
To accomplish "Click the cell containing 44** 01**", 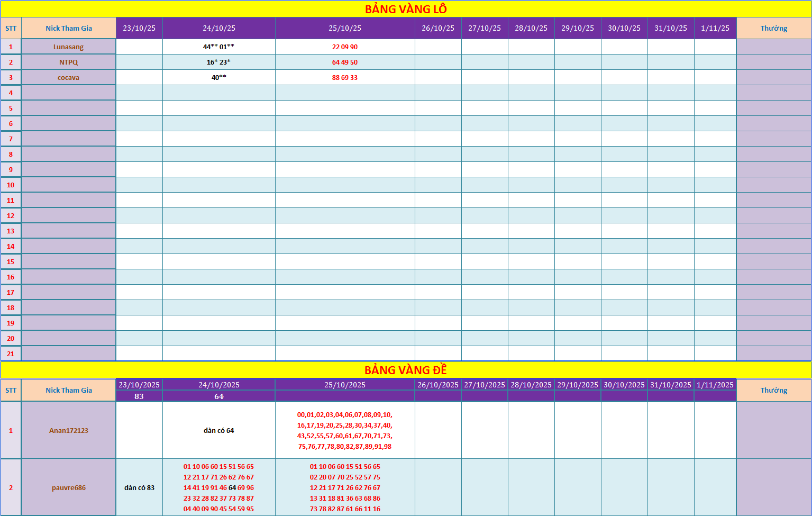I will pyautogui.click(x=218, y=47).
